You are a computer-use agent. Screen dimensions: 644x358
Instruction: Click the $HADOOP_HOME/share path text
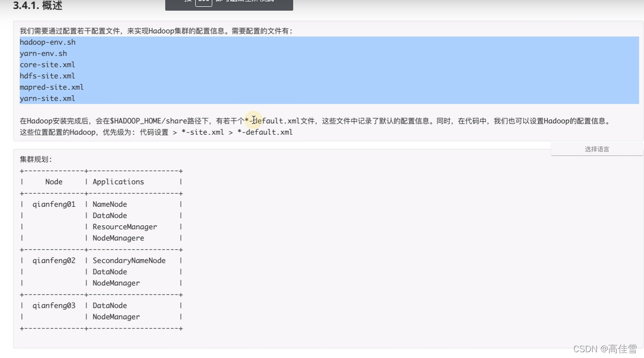[149, 121]
